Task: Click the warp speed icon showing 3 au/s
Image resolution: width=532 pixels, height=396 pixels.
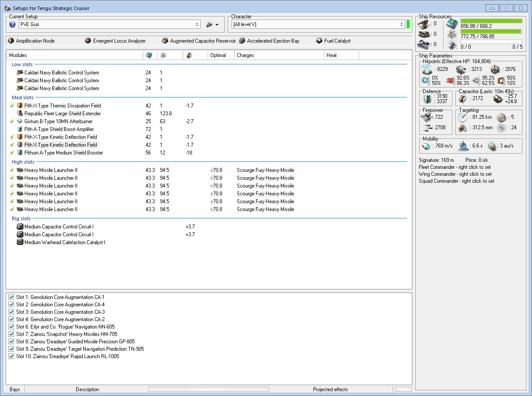Action: tap(492, 146)
